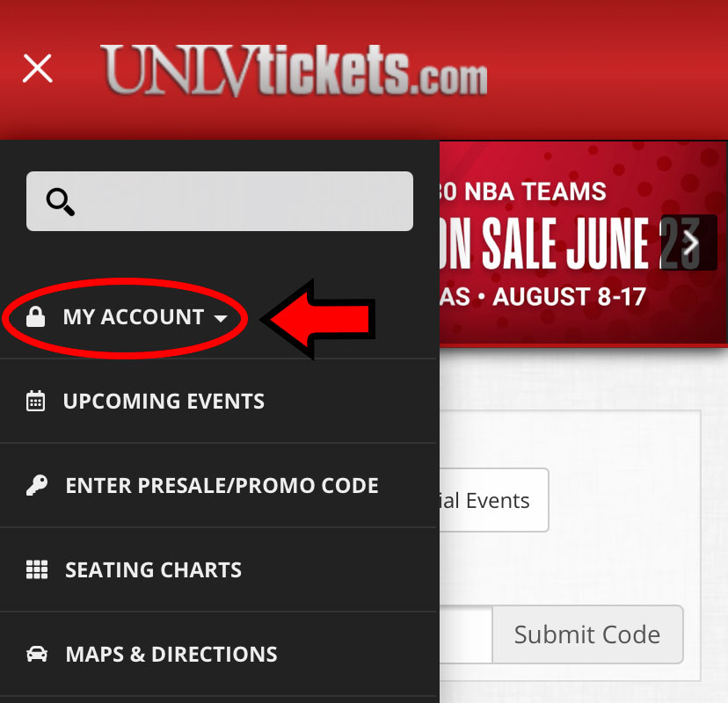Click the key icon for promo code
Viewport: 728px width, 703px height.
tap(37, 485)
